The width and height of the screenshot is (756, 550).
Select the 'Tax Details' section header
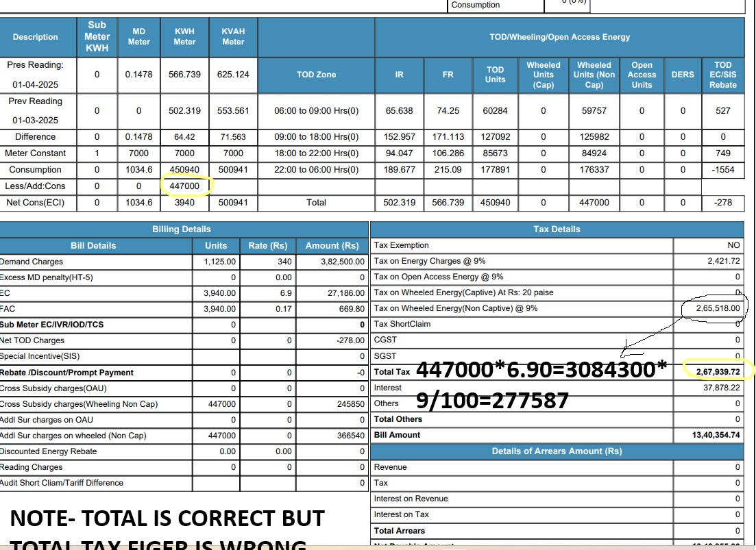[x=557, y=229]
